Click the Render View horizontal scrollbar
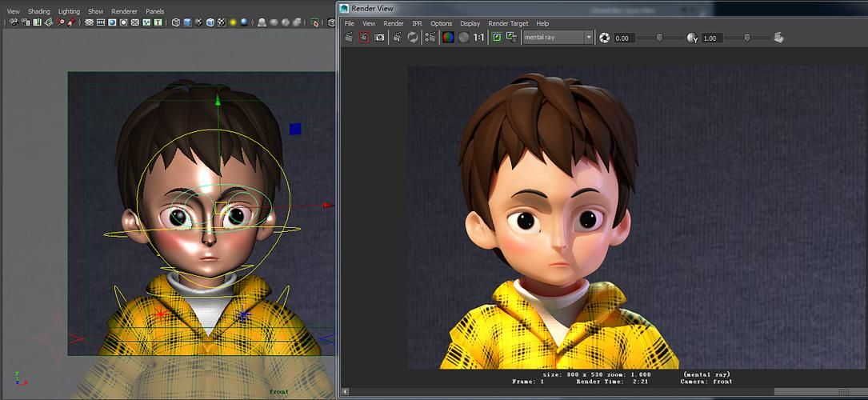 coord(603,392)
